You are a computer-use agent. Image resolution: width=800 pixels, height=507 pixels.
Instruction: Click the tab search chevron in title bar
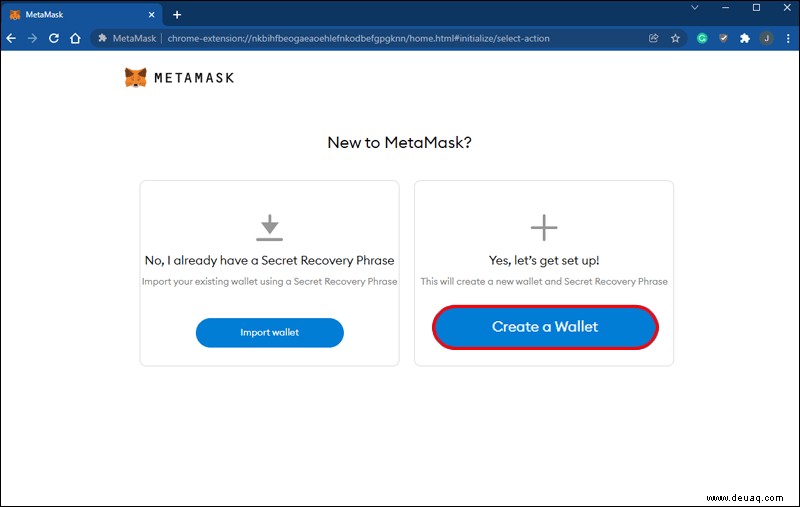(694, 8)
